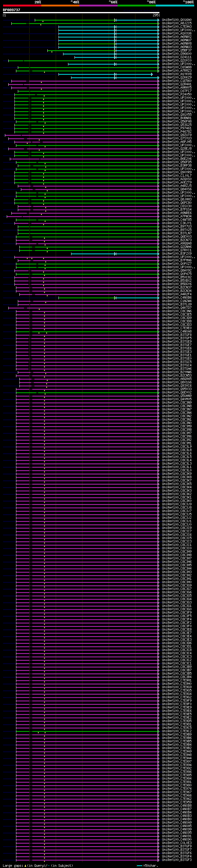Select label UniRef100_Q90YR9
Screen dimensions: 197x868
pos(177,172)
